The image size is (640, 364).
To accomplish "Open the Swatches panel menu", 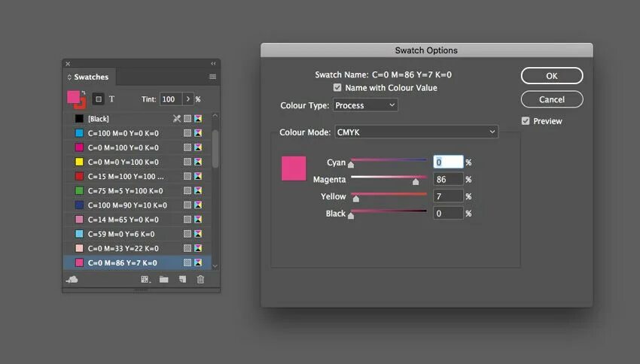I will pyautogui.click(x=212, y=77).
